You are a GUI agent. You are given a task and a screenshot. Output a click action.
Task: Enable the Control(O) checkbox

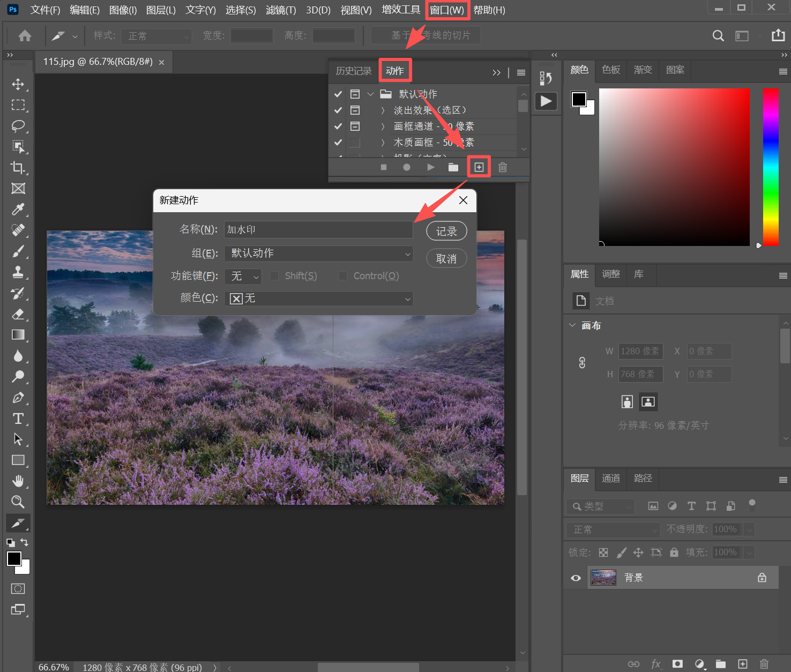click(x=342, y=276)
